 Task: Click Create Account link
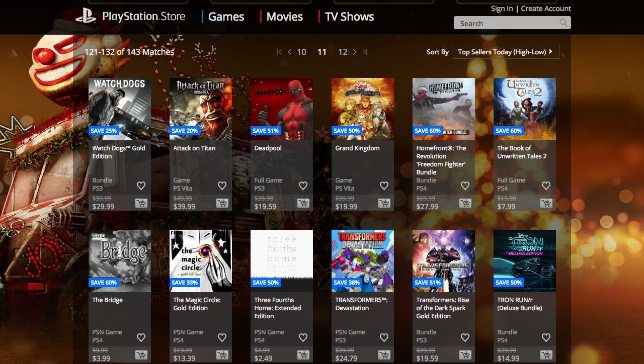(x=546, y=9)
